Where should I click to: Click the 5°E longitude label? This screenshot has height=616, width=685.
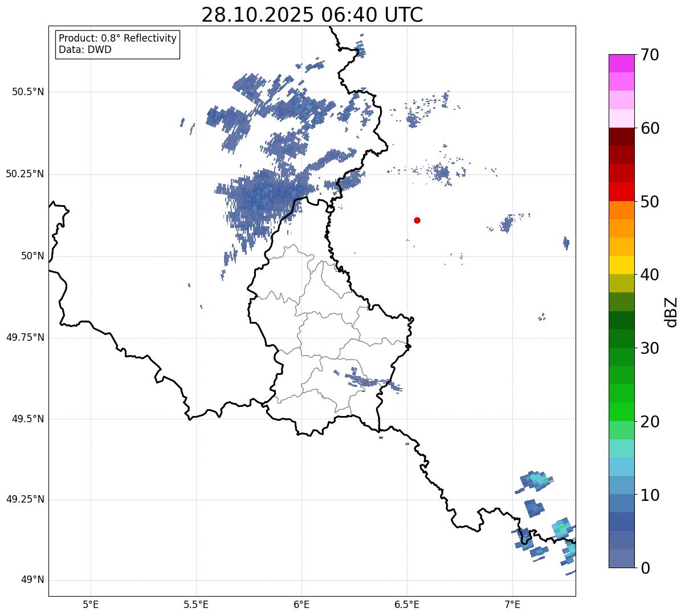pos(91,604)
